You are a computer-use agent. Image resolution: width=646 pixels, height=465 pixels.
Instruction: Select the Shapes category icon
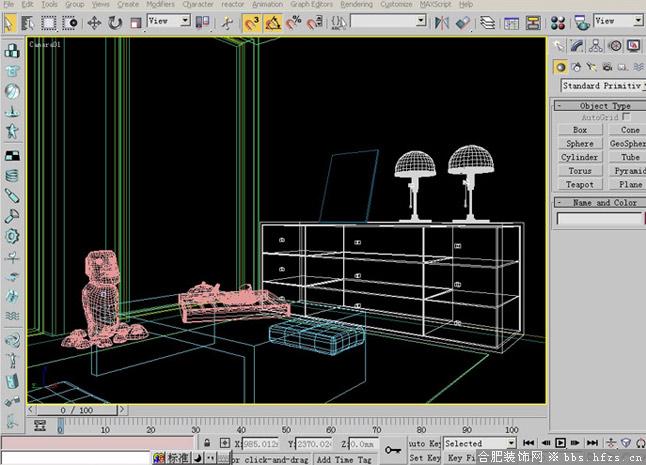(x=576, y=67)
